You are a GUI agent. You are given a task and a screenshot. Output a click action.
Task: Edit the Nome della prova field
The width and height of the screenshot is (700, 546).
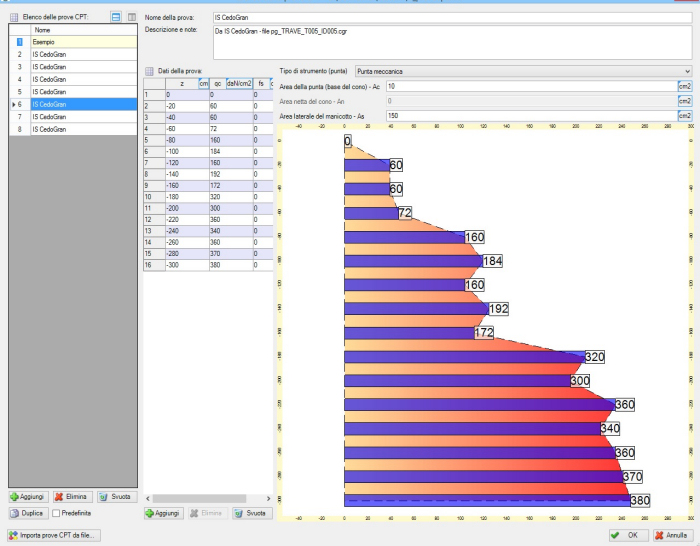click(453, 17)
